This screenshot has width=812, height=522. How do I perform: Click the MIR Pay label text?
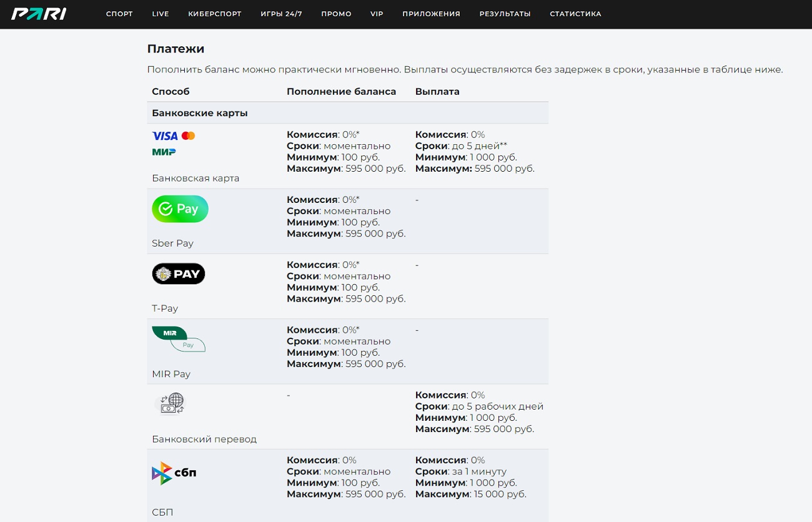click(x=171, y=374)
